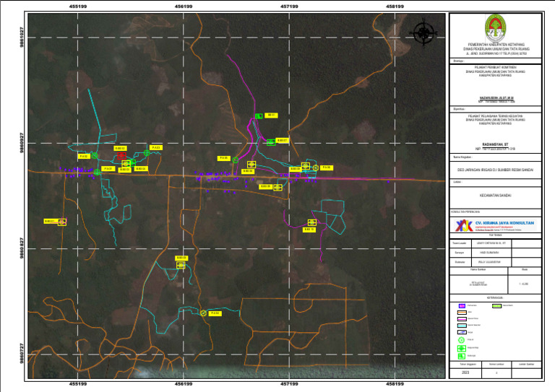Select the orange road line legend swatch
This screenshot has width=555, height=392.
click(x=462, y=313)
